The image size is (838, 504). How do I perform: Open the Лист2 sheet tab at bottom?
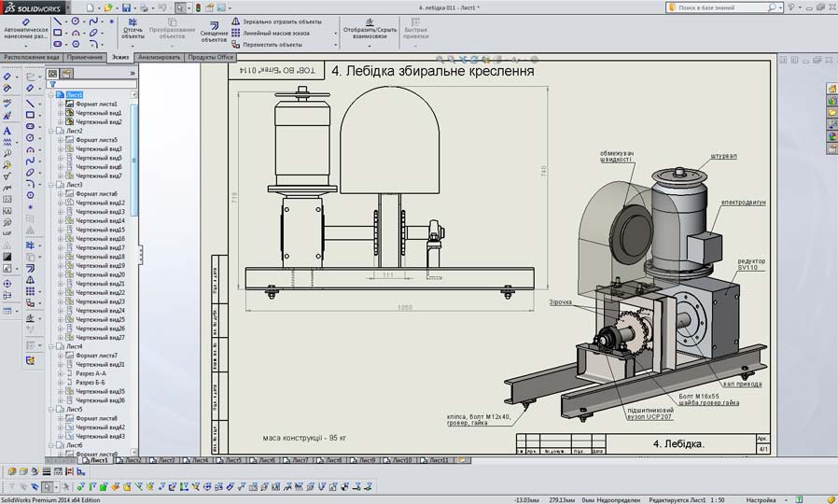(129, 459)
